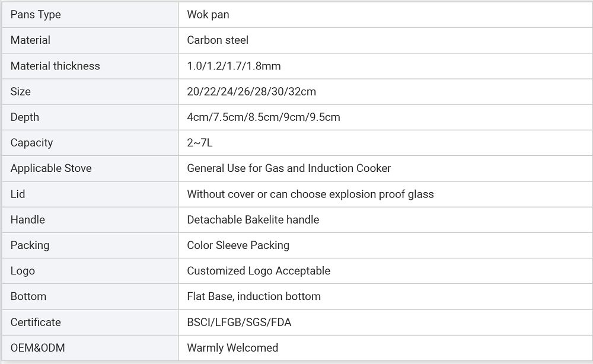The height and width of the screenshot is (364, 593).
Task: Select the Applicable Stove label
Action: pyautogui.click(x=51, y=168)
